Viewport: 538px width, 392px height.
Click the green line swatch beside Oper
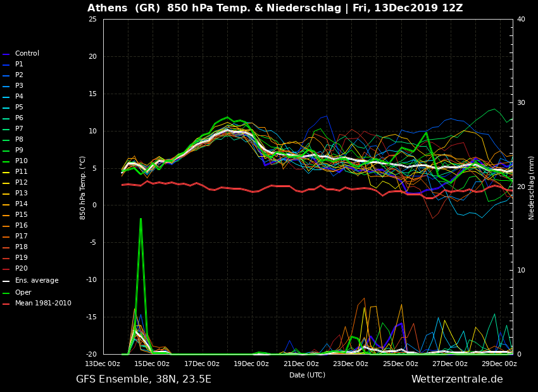(x=6, y=293)
